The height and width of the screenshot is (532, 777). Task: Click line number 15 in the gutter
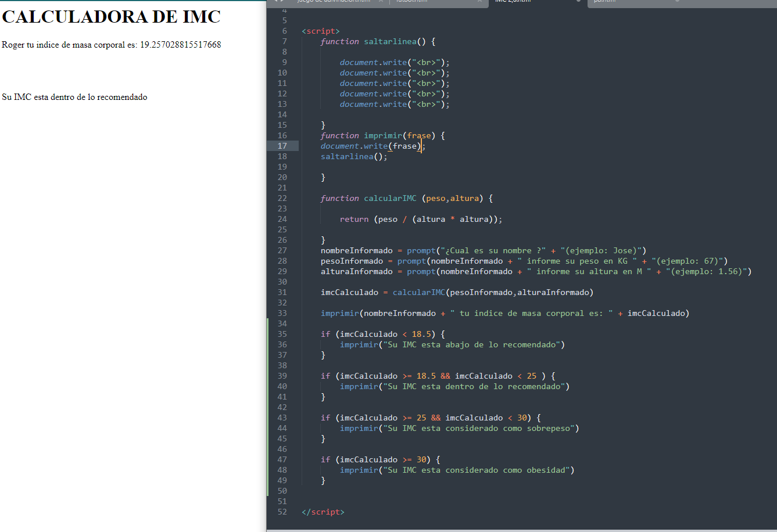tap(282, 125)
